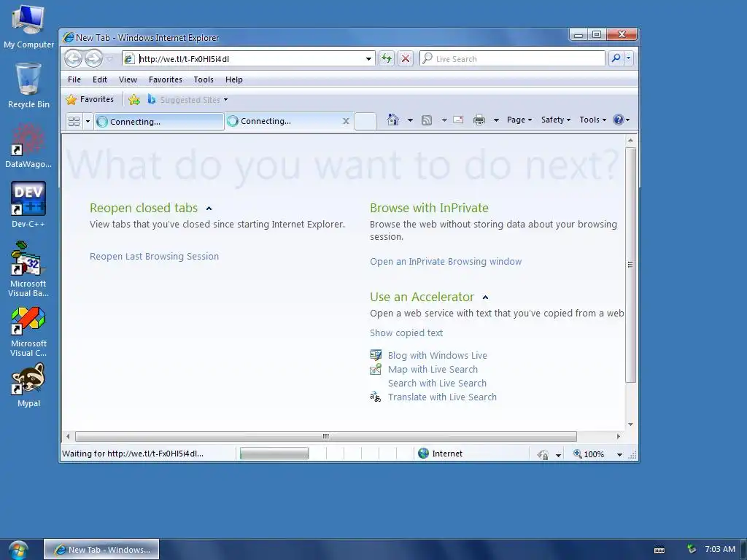Switch to the first Connecting tab
Viewport: 747px width, 560px height.
(x=159, y=122)
